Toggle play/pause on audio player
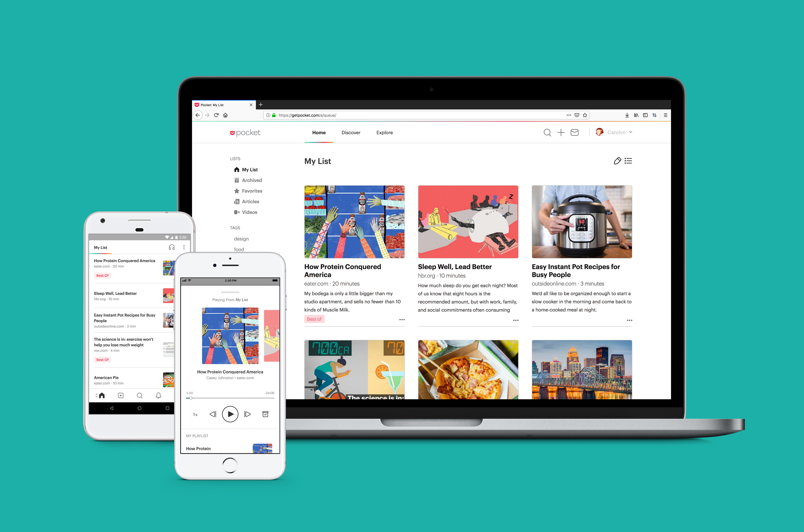The height and width of the screenshot is (532, 804). pyautogui.click(x=231, y=414)
